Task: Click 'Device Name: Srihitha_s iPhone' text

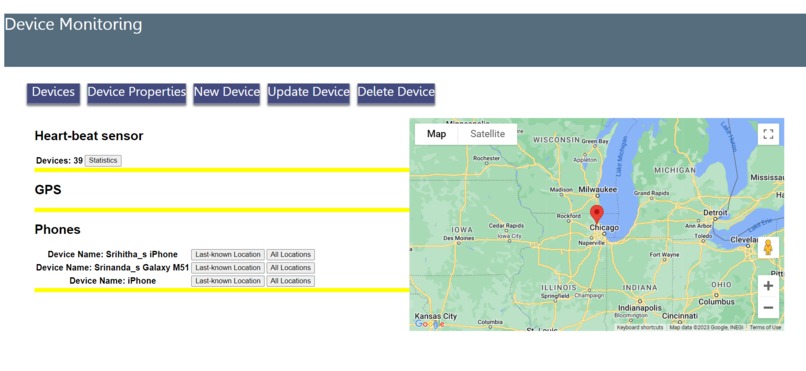Action: 113,254
